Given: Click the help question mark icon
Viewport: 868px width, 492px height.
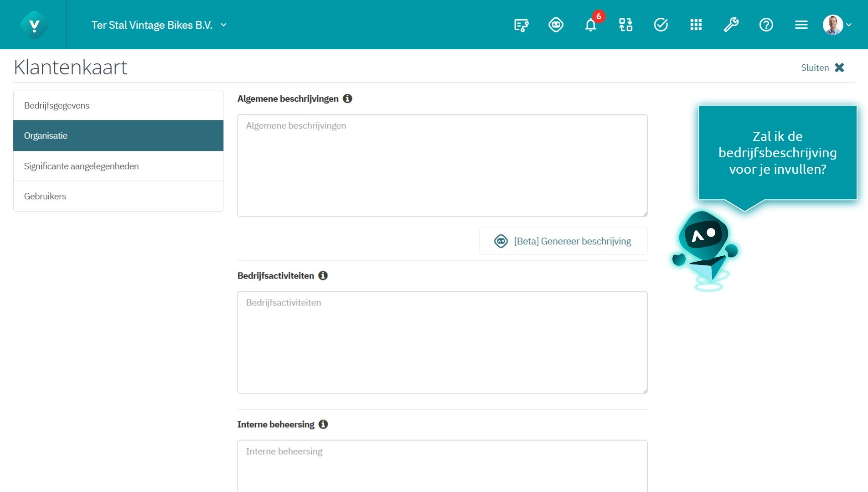Looking at the screenshot, I should tap(766, 25).
